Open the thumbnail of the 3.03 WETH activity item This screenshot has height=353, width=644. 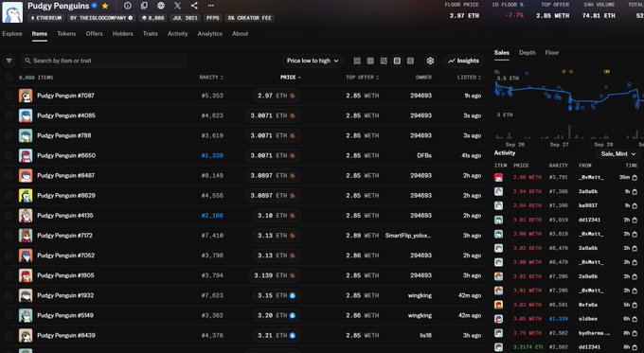pos(498,305)
